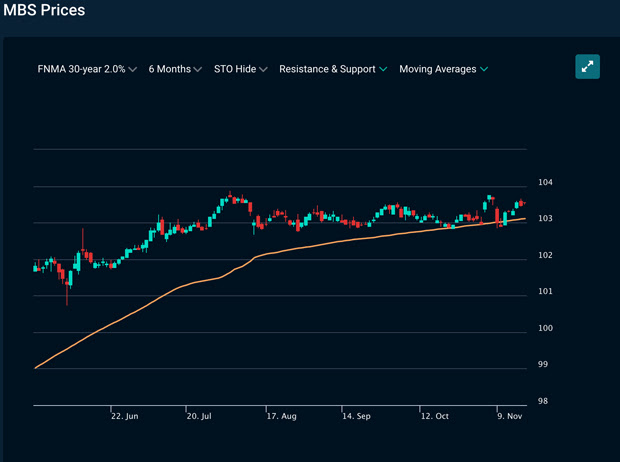This screenshot has width=620, height=462.
Task: Select the 12. Oct date label
Action: [436, 415]
